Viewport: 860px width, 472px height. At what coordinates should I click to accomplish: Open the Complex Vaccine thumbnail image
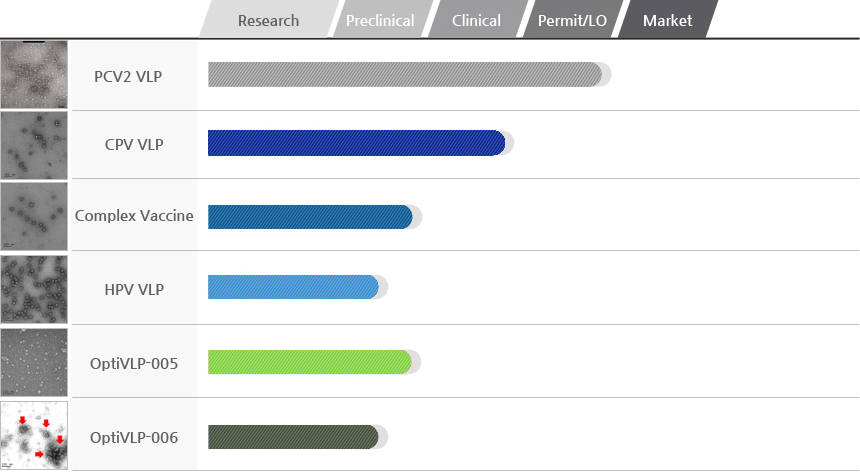pos(34,217)
